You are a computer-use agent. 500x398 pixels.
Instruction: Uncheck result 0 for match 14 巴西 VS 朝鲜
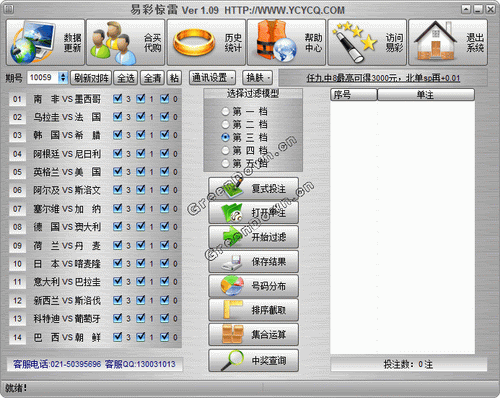click(165, 337)
